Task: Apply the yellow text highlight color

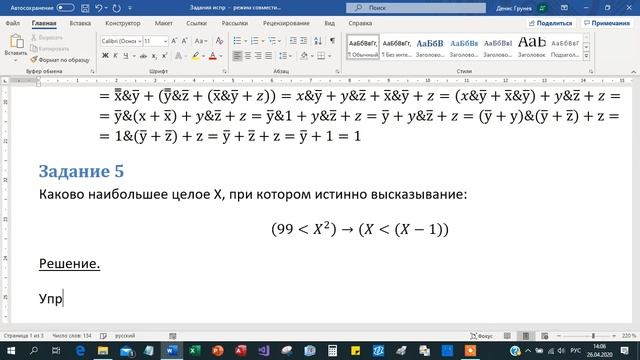Action: 196,56
